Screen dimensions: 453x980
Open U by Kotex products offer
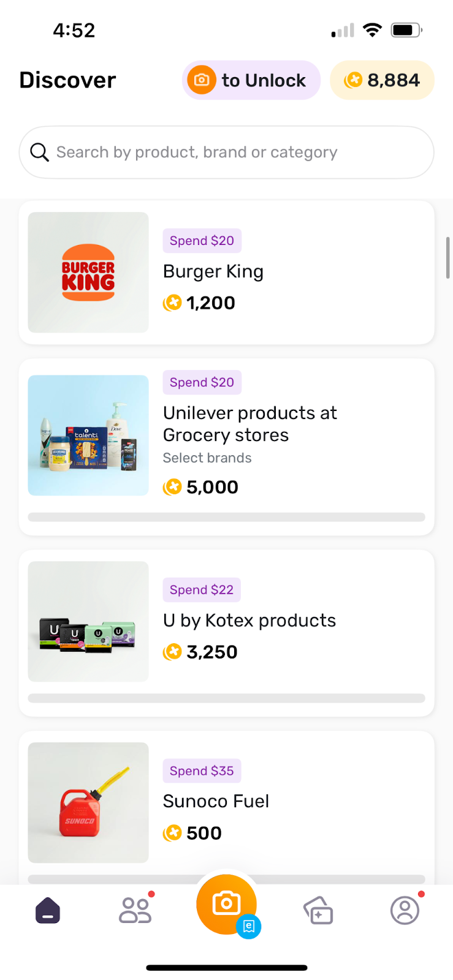tap(249, 620)
